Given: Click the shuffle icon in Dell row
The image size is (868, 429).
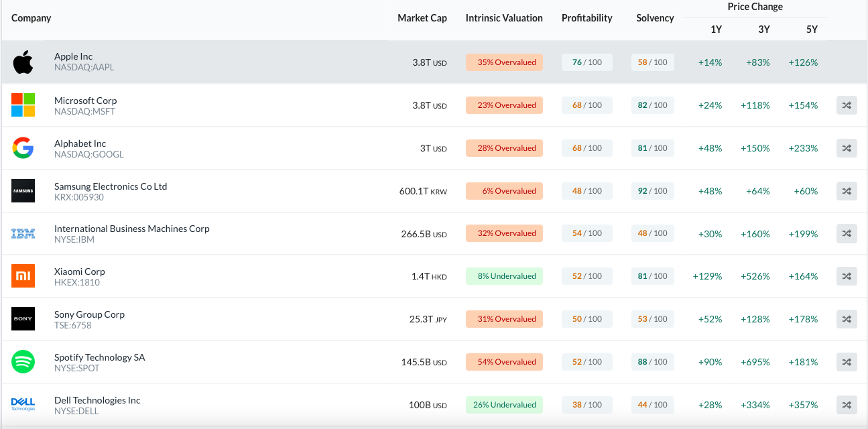Looking at the screenshot, I should [847, 405].
